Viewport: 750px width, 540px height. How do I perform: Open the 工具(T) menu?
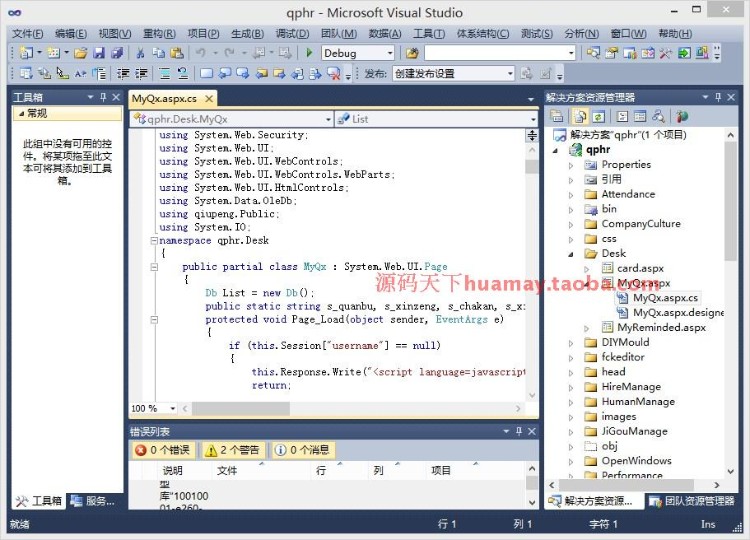(429, 33)
